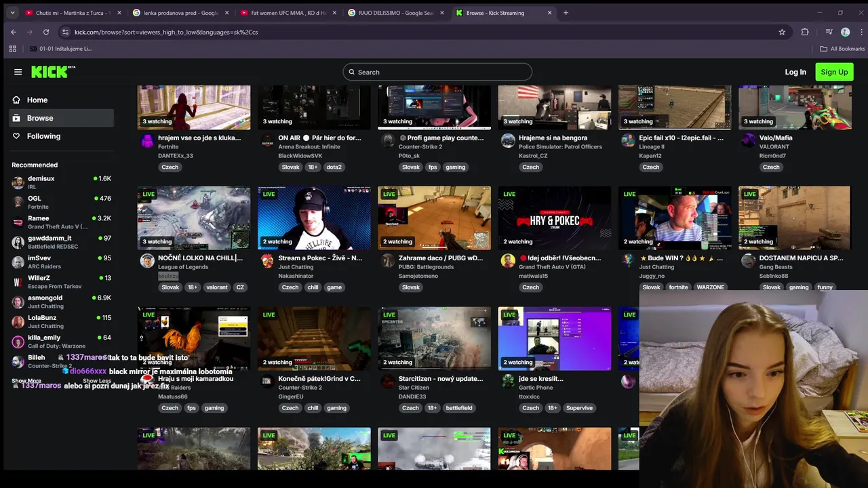Open the HRY & POKEC stream thumbnail
Image resolution: width=868 pixels, height=488 pixels.
point(555,218)
